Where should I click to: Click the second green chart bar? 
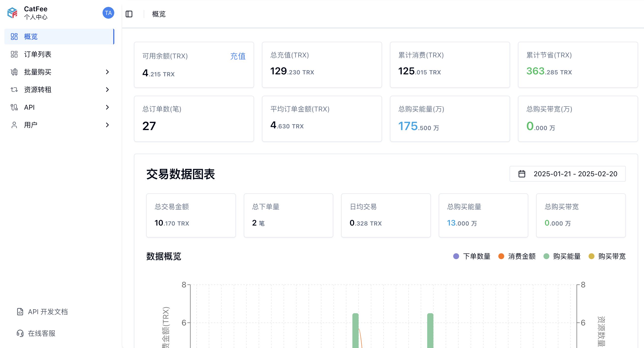(x=430, y=331)
